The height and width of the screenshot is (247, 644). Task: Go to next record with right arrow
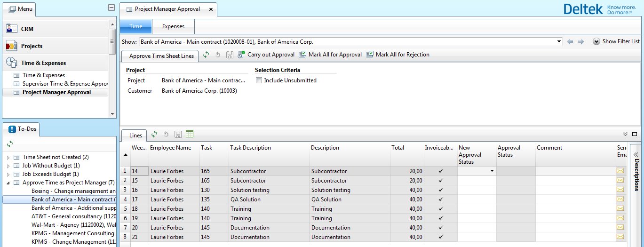pos(581,42)
